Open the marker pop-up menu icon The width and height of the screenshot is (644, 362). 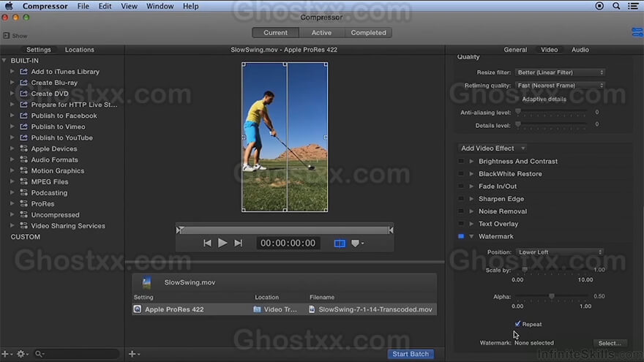click(357, 244)
